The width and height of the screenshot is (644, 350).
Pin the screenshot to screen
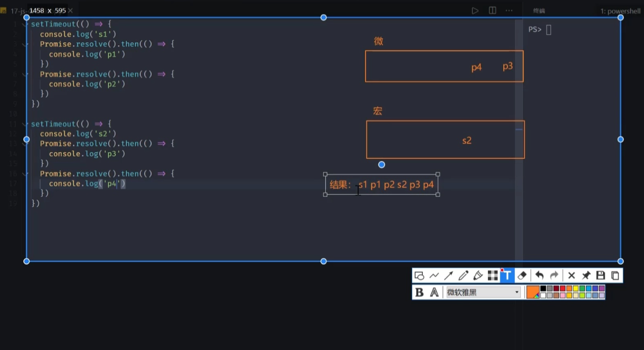click(586, 276)
